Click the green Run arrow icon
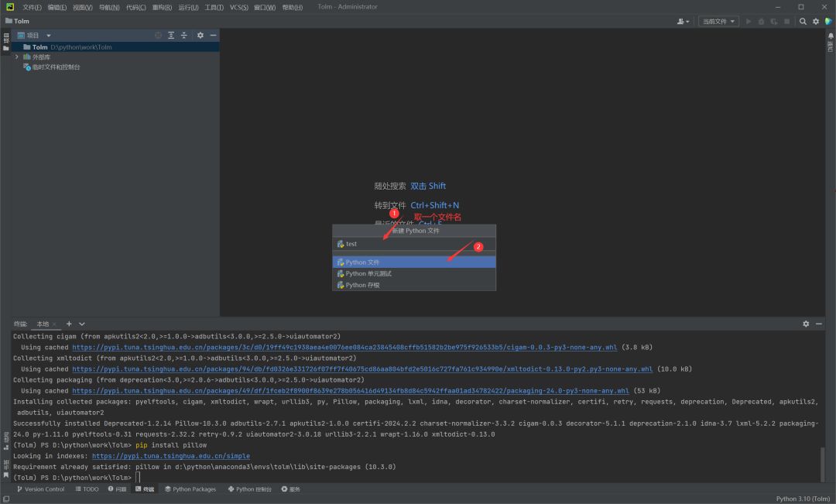Viewport: 836px width, 504px height. click(x=749, y=22)
